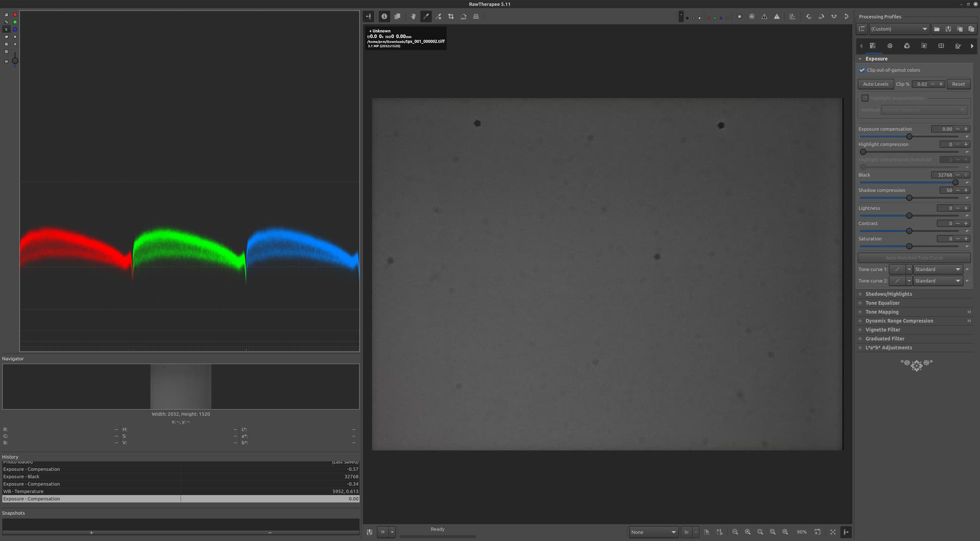Screen dimensions: 980x541
Task: Adjust the Exposure compensation slider
Action: (909, 137)
